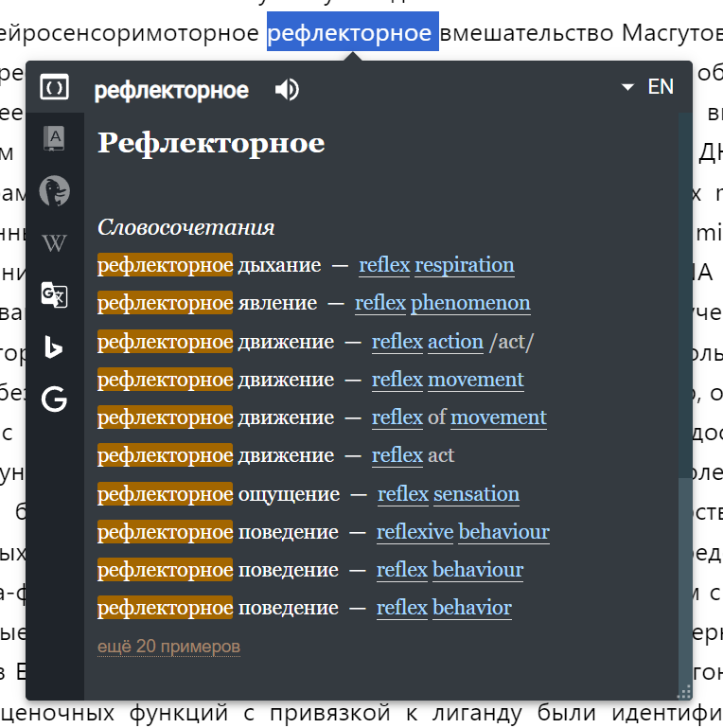Click 'вмешательство' in the background page

click(526, 33)
